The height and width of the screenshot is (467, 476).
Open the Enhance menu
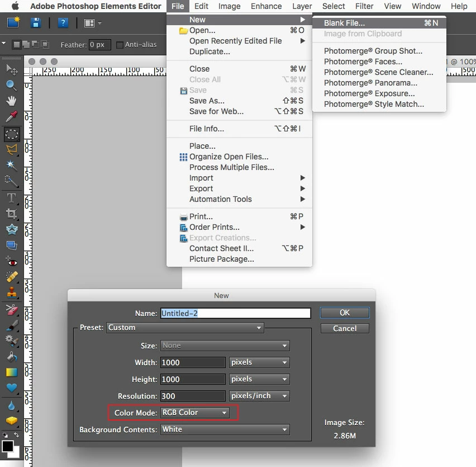266,6
